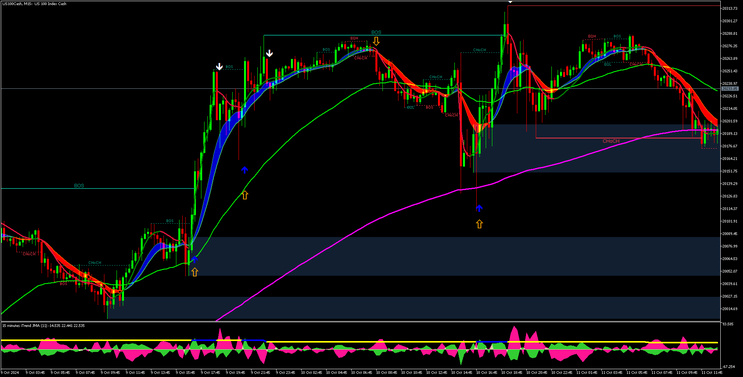This screenshot has height=377, width=743.
Task: Select the BOS label on the top teal line
Action: 376,32
